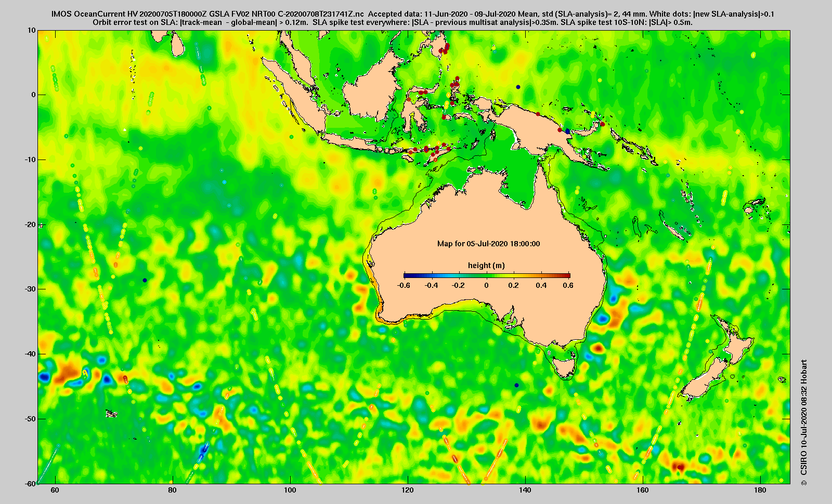This screenshot has height=504, width=832.
Task: Click the height colorbar gradient strip
Action: (487, 275)
